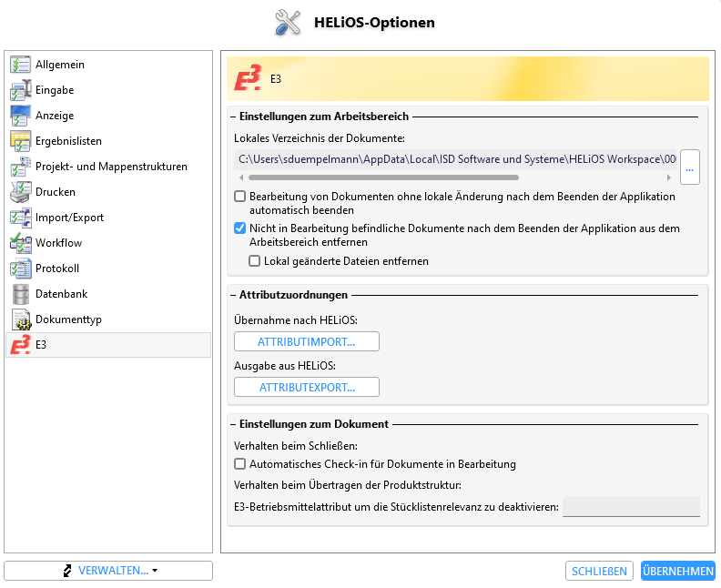Image resolution: width=721 pixels, height=588 pixels.
Task: Select the Eingabe icon in sidebar
Action: [x=20, y=90]
